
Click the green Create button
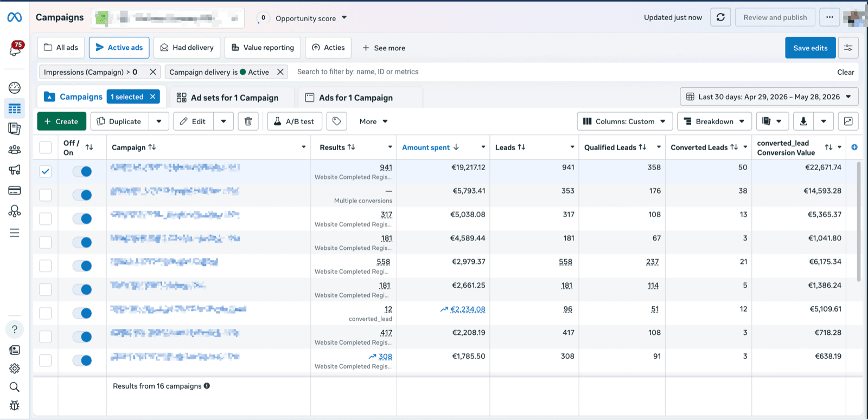(x=61, y=121)
